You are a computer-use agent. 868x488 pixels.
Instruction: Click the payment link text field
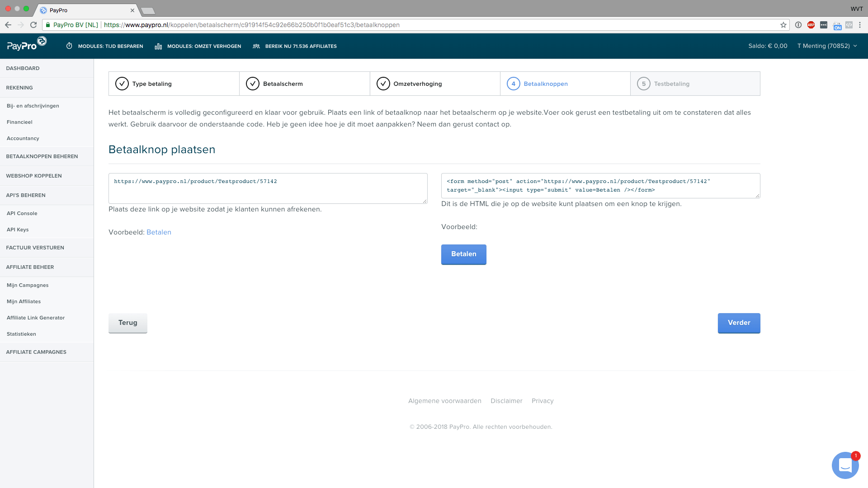pyautogui.click(x=268, y=188)
